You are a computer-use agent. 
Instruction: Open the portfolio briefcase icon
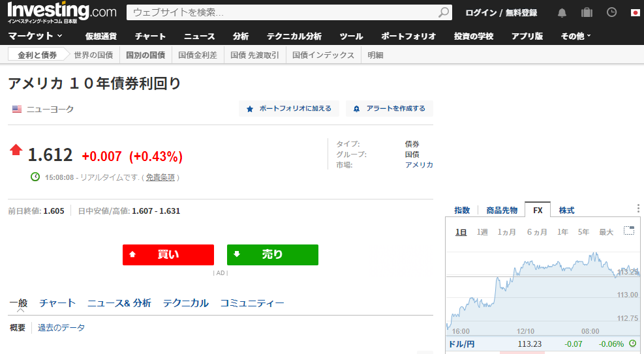pos(587,13)
